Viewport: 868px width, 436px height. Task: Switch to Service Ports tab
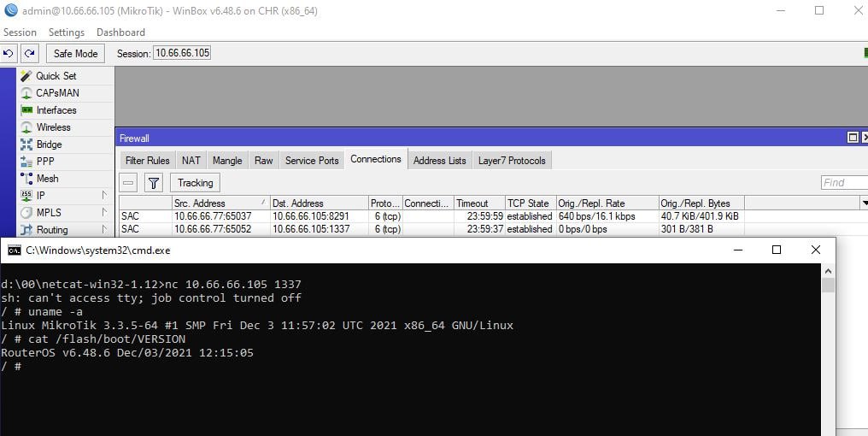pyautogui.click(x=312, y=161)
